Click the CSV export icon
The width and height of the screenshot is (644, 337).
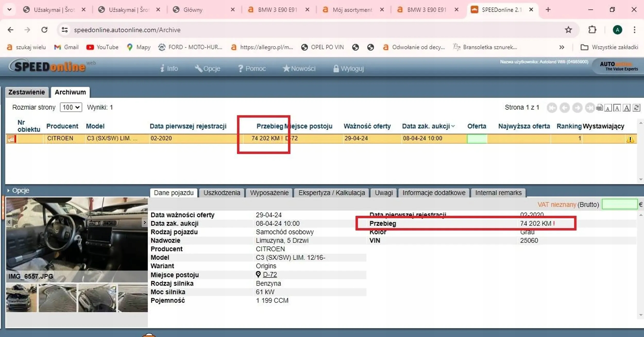599,108
